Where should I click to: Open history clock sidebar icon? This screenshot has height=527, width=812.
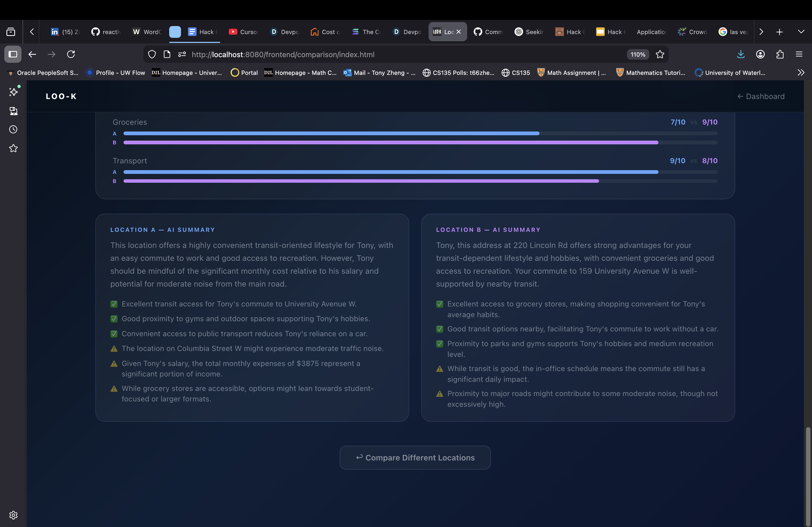[x=13, y=130]
